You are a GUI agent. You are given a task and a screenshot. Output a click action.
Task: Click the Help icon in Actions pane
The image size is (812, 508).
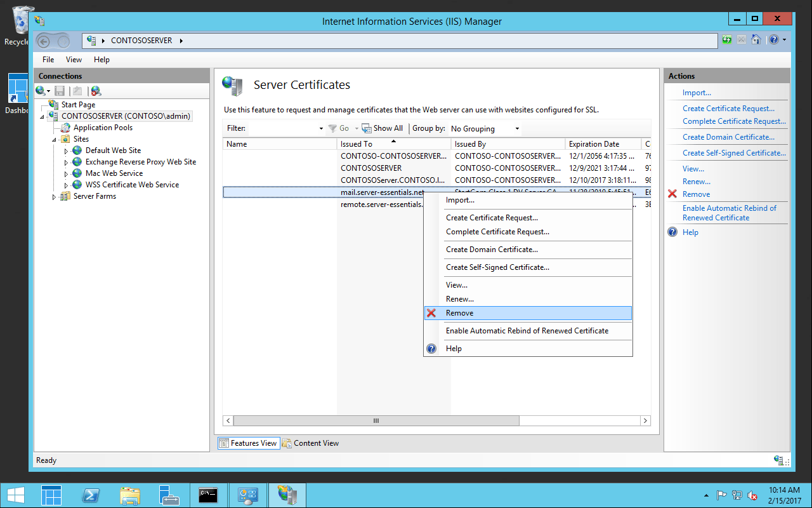click(672, 232)
